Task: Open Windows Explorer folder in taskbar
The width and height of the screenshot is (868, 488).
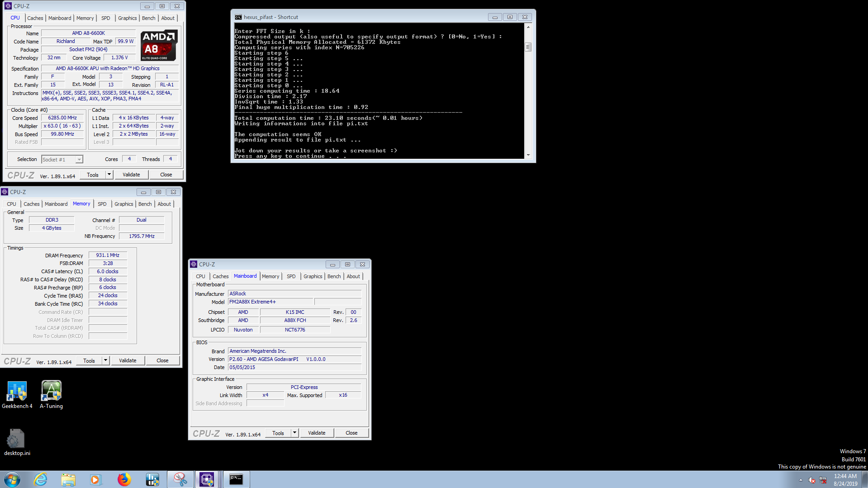Action: tap(68, 479)
